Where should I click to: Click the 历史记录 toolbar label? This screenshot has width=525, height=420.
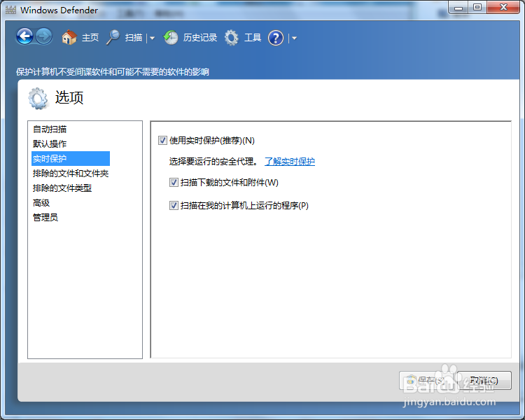pos(200,38)
